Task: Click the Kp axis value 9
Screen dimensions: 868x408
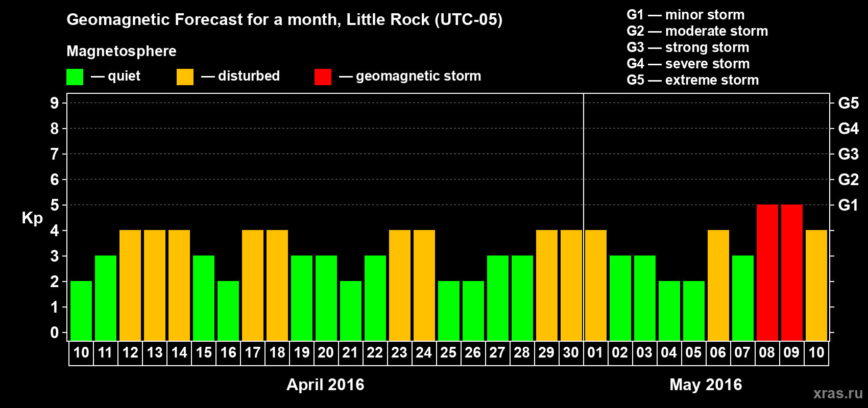Action: (55, 103)
